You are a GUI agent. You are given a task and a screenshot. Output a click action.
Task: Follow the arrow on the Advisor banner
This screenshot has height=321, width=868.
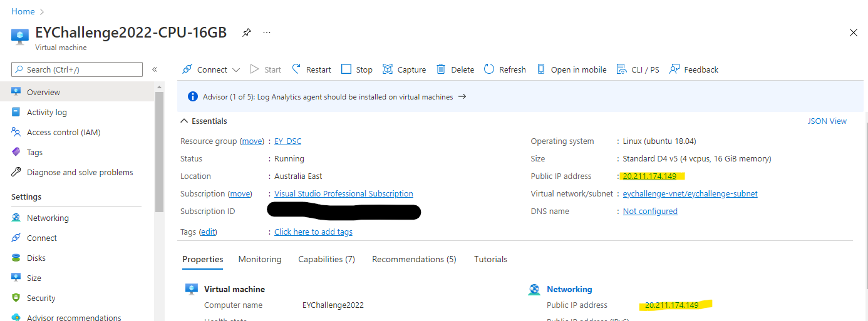tap(462, 97)
